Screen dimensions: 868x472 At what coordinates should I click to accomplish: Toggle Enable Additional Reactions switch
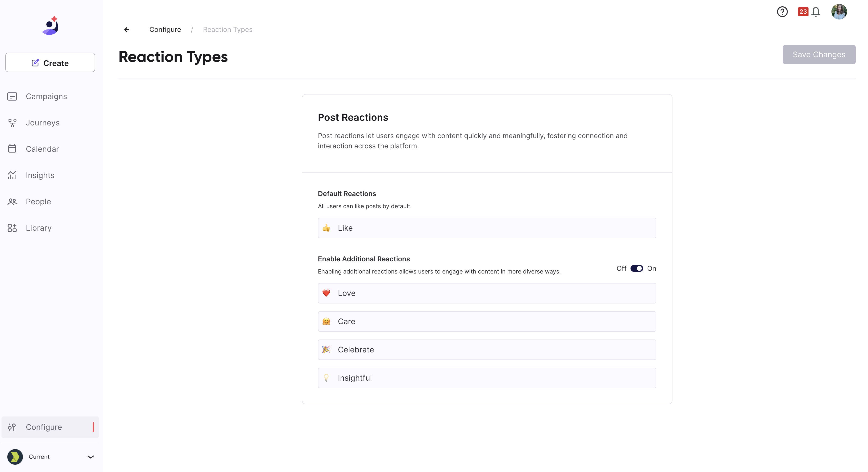[x=637, y=268]
